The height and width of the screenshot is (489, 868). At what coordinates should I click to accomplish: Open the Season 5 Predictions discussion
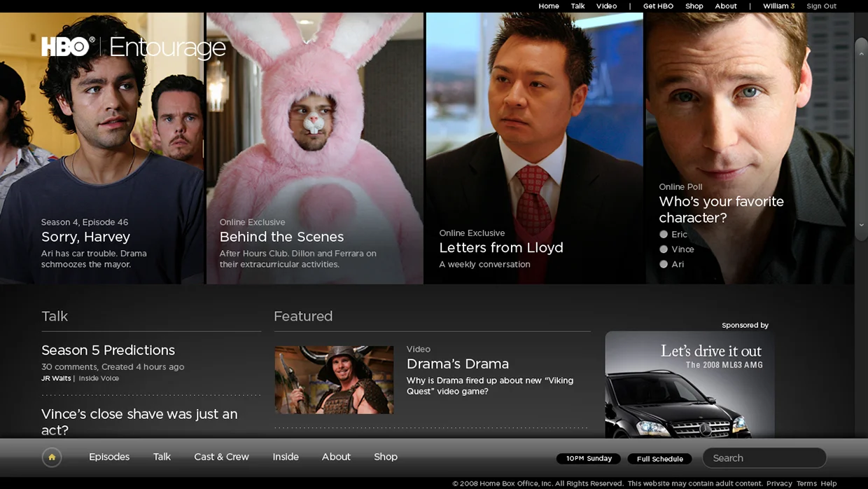tap(108, 350)
